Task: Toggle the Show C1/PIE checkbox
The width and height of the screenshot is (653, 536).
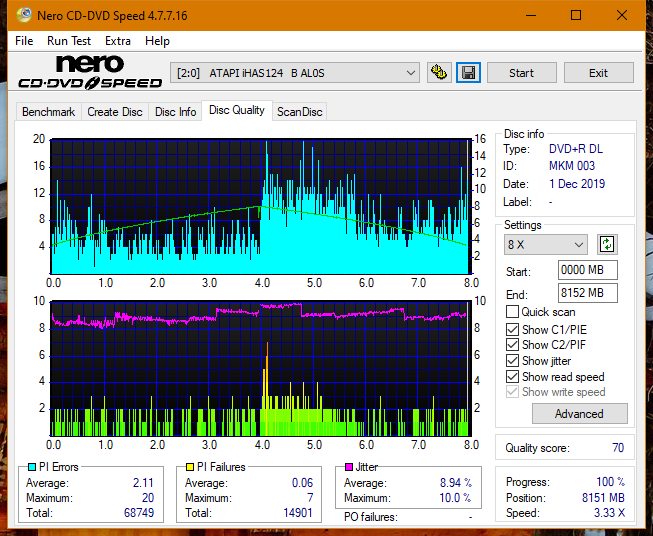Action: 513,329
